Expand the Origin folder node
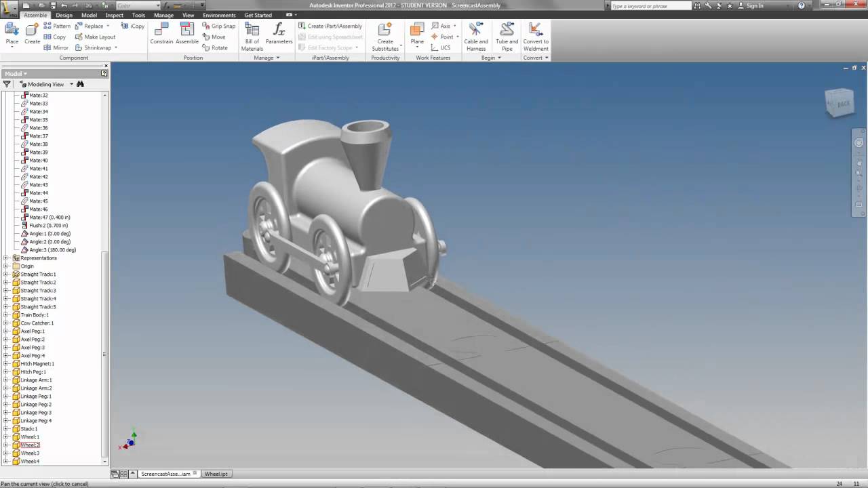The height and width of the screenshot is (488, 868). (7, 266)
